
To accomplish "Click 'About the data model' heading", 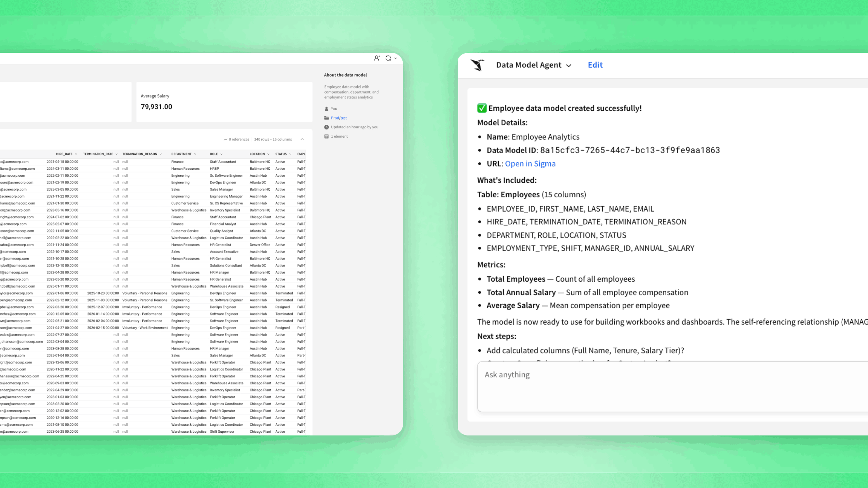I will 345,75.
